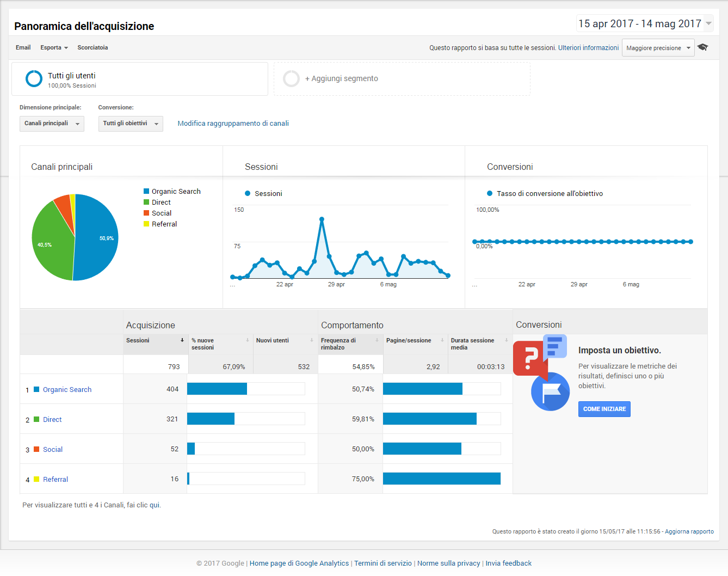Click the goal flag illustration icon
This screenshot has height=576, width=728.
coord(550,391)
